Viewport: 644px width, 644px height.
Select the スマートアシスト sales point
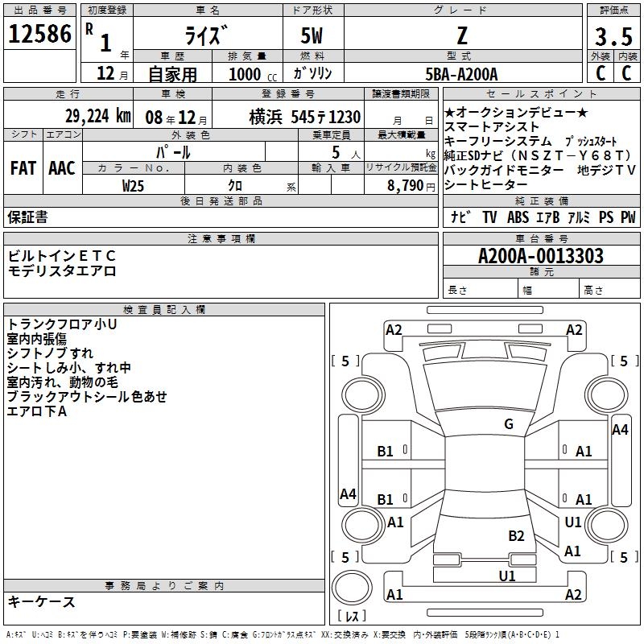pyautogui.click(x=491, y=127)
